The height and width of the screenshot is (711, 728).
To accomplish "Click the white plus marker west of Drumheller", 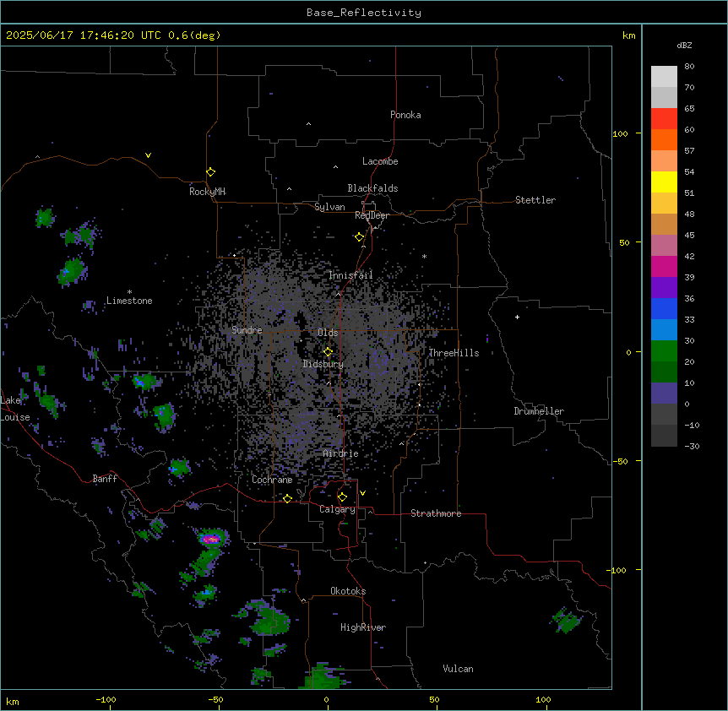I will pos(517,317).
